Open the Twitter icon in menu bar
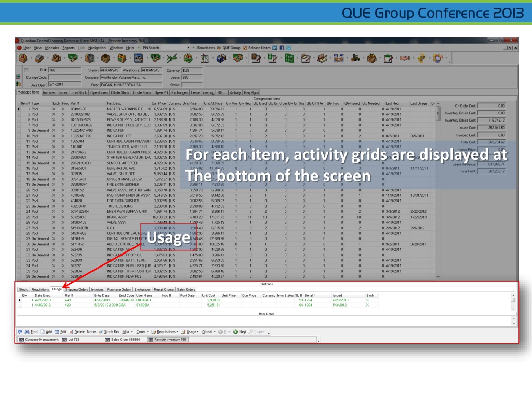532x399 pixels. [289, 48]
